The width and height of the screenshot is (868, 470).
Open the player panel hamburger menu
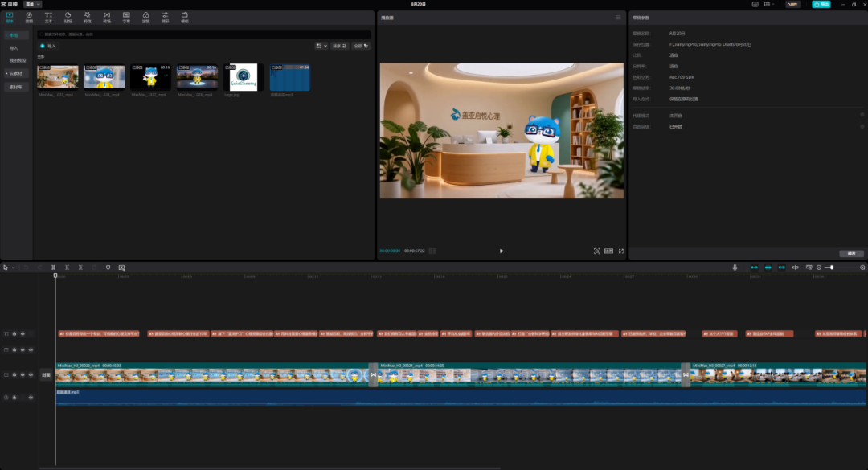click(x=618, y=18)
